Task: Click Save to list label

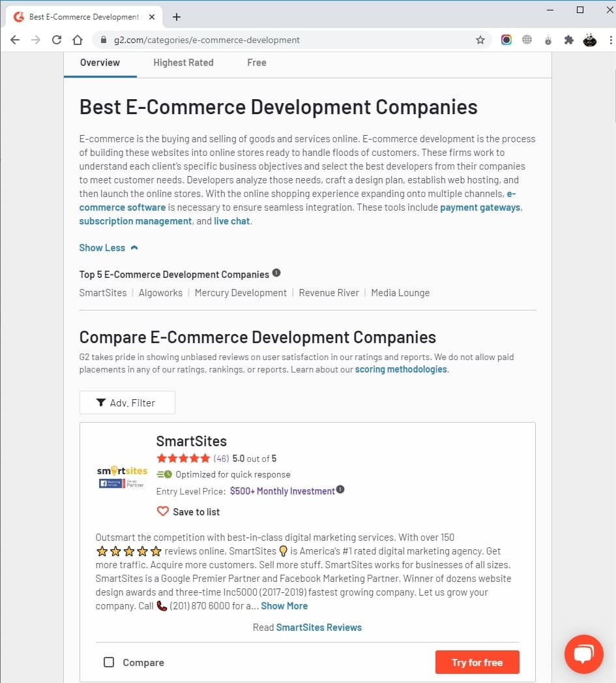Action: 196,512
